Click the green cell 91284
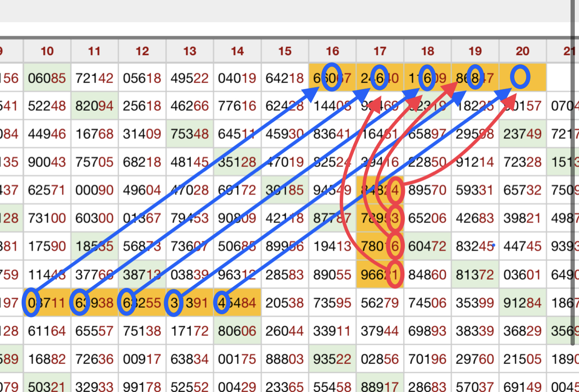The height and width of the screenshot is (392, 579). (522, 303)
